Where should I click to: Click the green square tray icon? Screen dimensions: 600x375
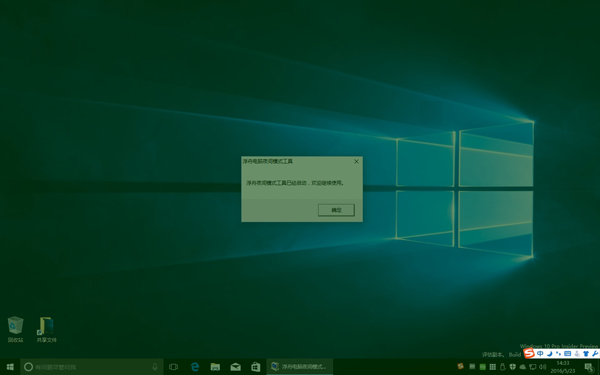483,367
